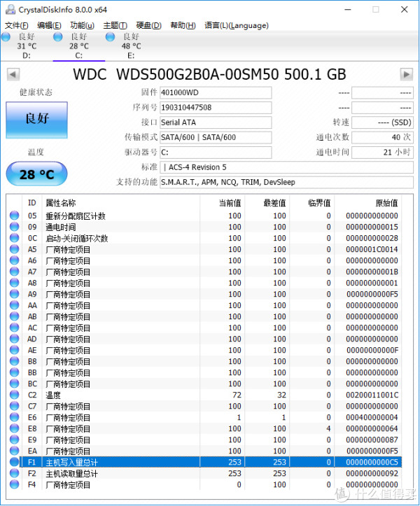Click the firmware field 401000WD
Screen dimensions: 420x506
tap(216, 93)
